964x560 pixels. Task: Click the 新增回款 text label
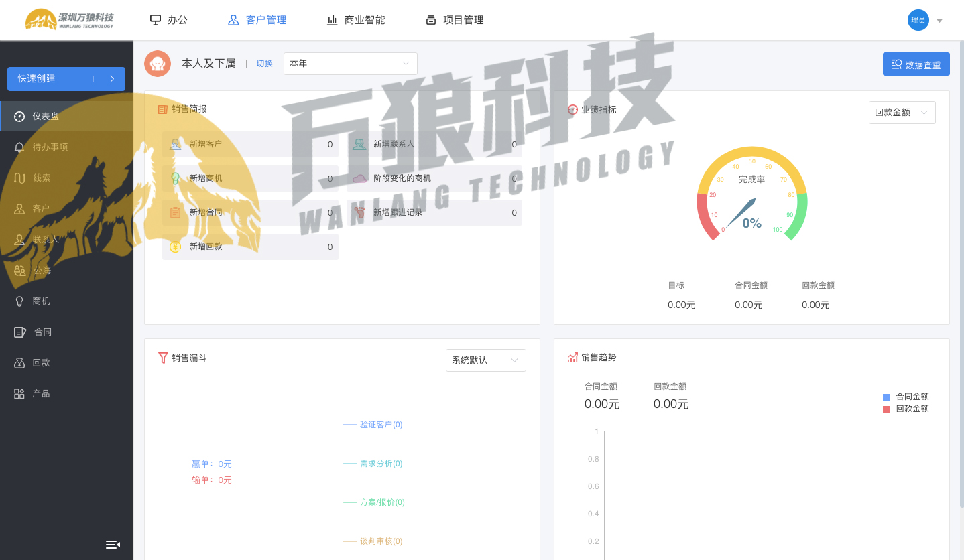click(206, 247)
